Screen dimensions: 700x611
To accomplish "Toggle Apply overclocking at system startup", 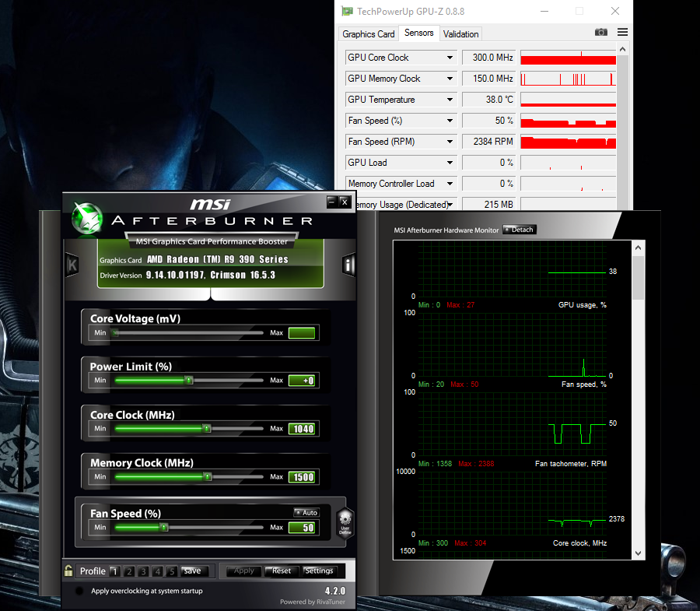I will coord(79,591).
